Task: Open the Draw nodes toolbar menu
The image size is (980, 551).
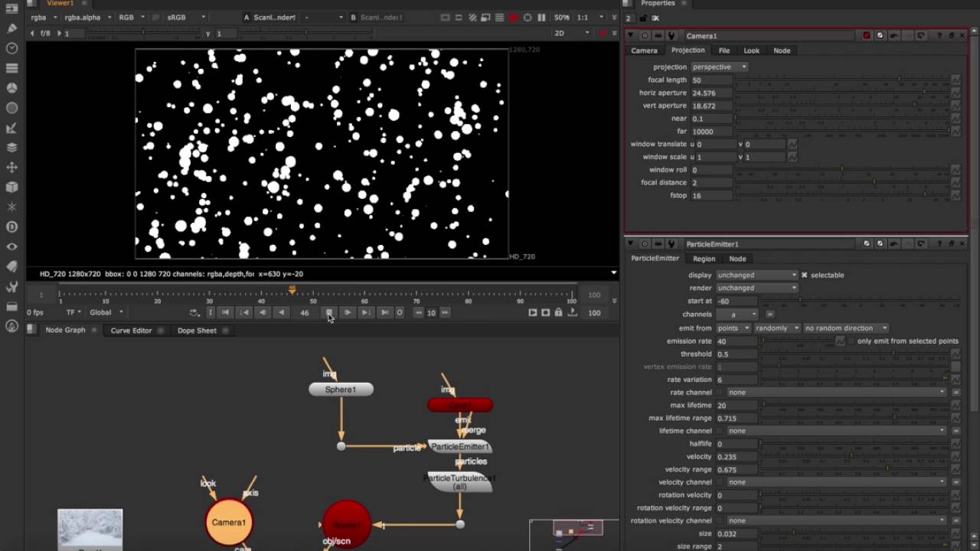Action: pyautogui.click(x=11, y=28)
